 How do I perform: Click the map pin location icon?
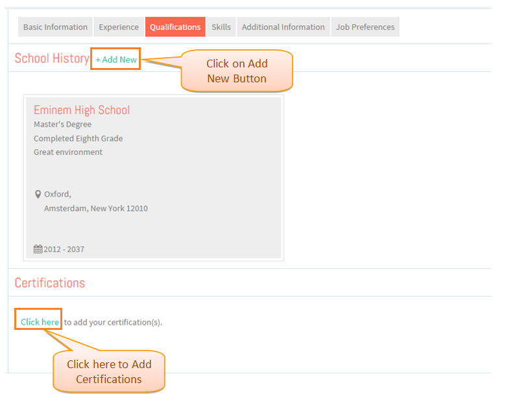point(38,194)
